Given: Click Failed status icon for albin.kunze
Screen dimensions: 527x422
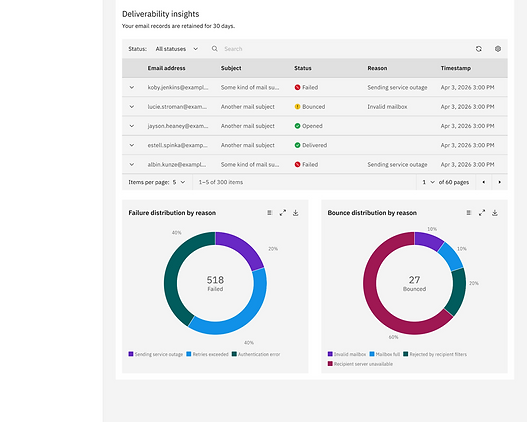Looking at the screenshot, I should pyautogui.click(x=297, y=165).
